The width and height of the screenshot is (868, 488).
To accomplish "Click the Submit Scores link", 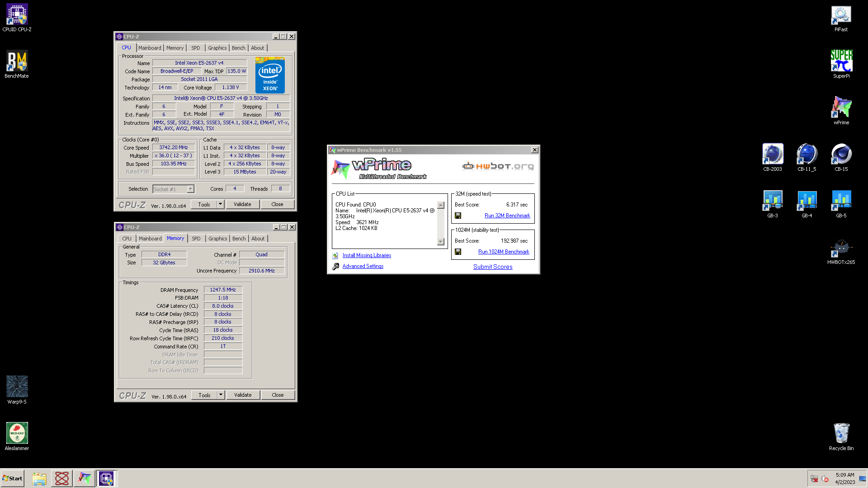I will click(493, 267).
